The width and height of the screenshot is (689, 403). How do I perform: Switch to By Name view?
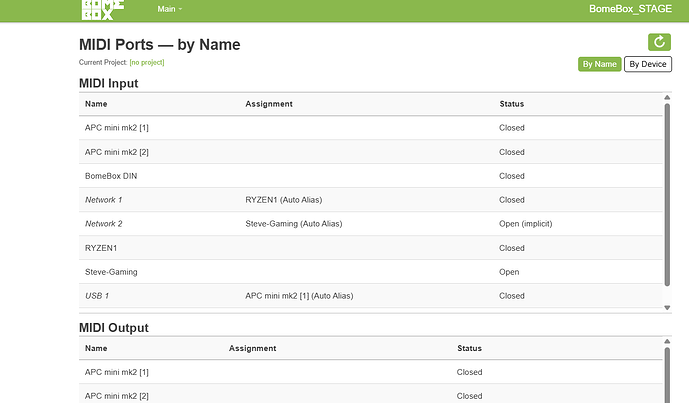point(599,64)
